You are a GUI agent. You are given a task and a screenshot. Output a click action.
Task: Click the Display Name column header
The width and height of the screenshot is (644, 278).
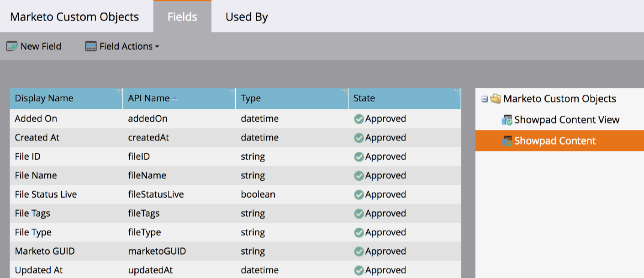pos(44,98)
